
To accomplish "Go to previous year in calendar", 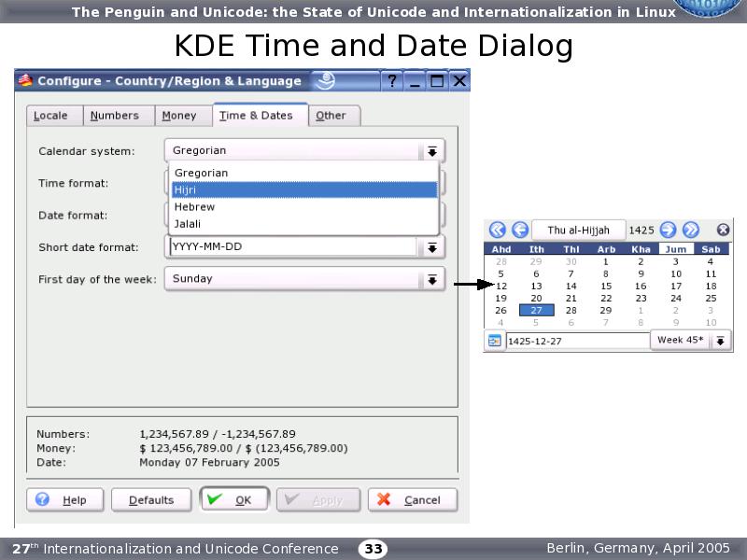I will (x=497, y=230).
